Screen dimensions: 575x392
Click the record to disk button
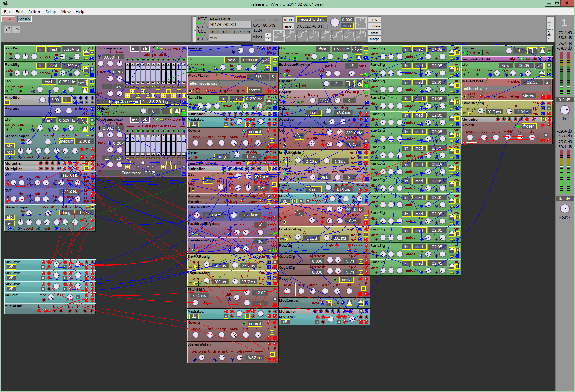coord(311,19)
